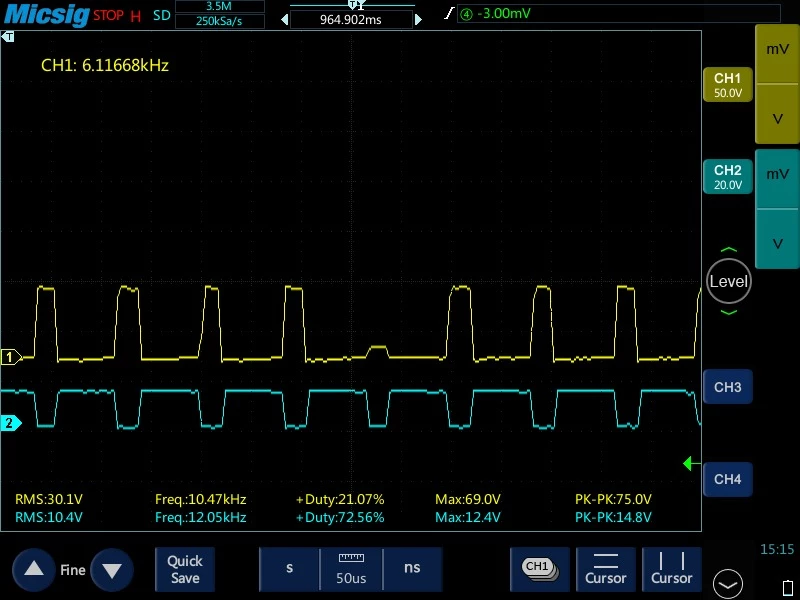Tap the 15:15 clock

point(777,549)
